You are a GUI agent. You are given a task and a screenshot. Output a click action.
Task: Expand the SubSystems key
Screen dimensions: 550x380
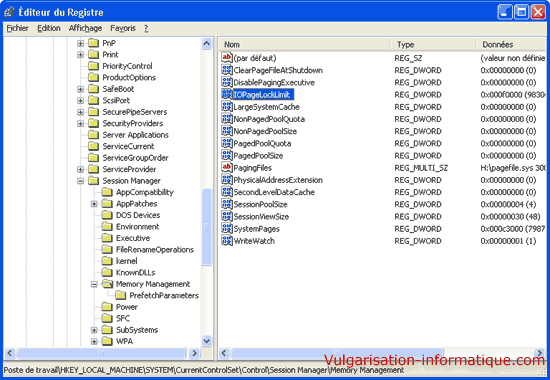(94, 330)
